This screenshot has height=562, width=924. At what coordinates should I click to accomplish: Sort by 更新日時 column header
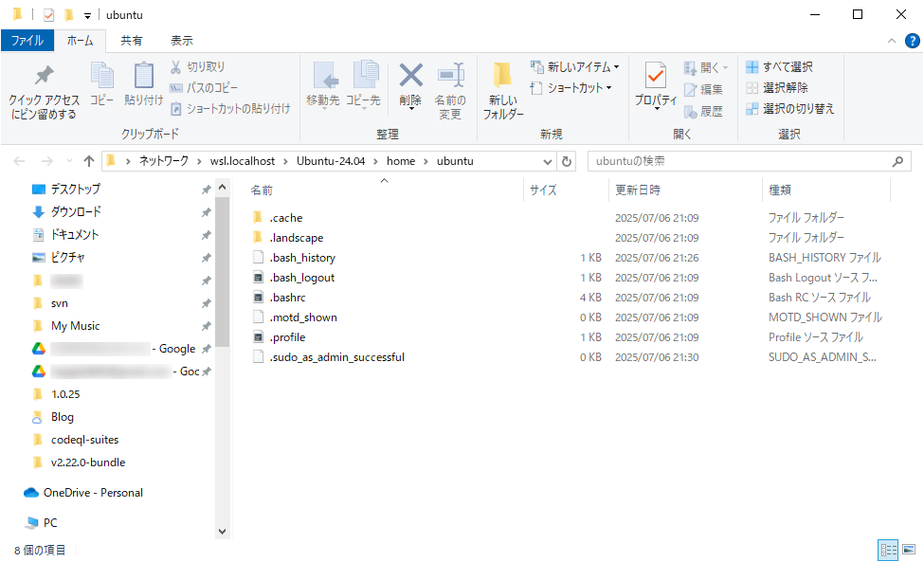(638, 190)
